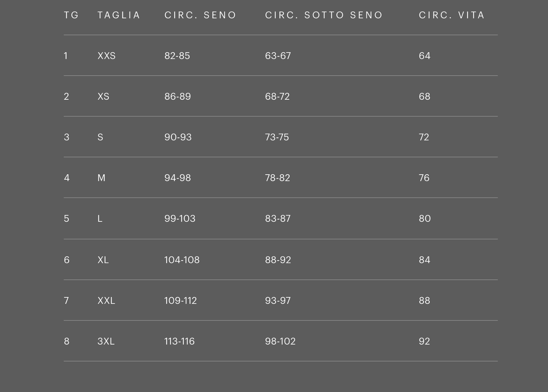Click the TAGLIA column header
The height and width of the screenshot is (392, 548).
pos(119,15)
